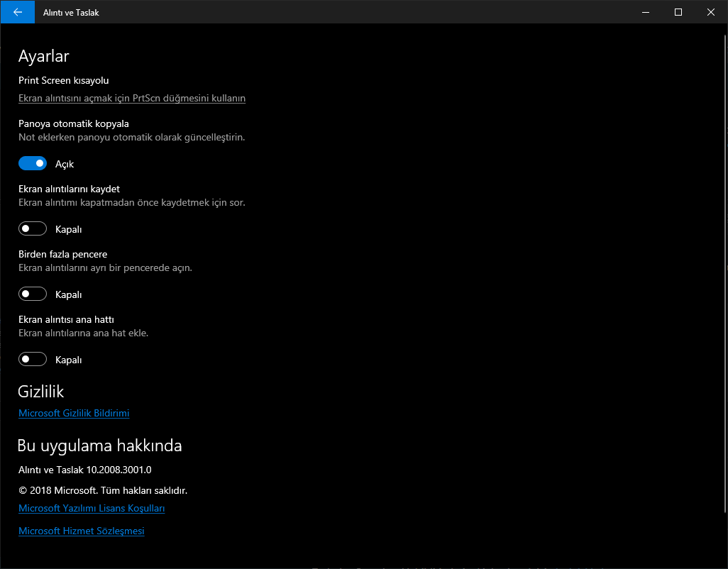
Task: Open the PrtScn düğmesini kullanın link
Action: [132, 99]
